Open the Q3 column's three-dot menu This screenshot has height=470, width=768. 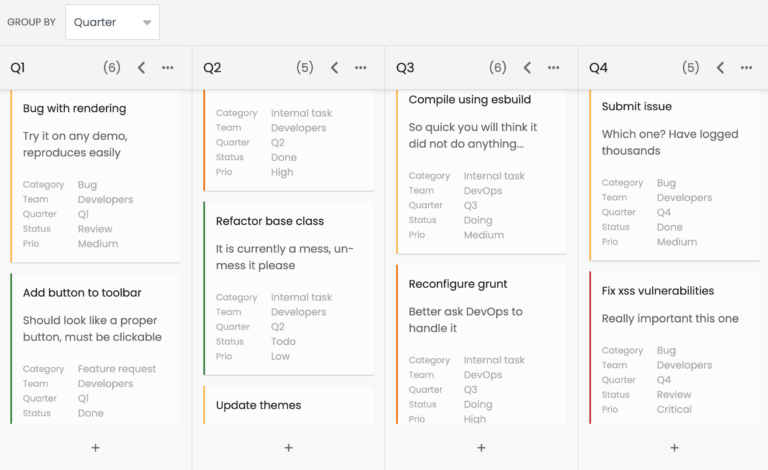pos(553,68)
